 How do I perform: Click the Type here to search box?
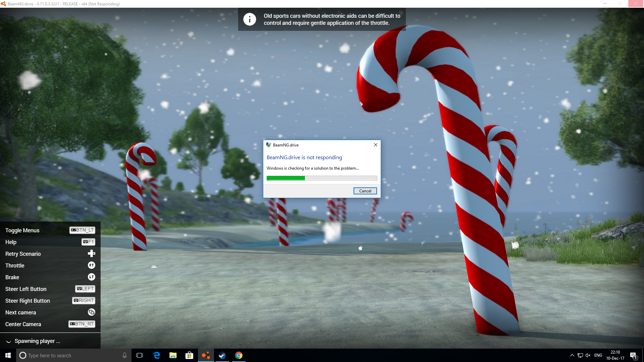[x=74, y=355]
